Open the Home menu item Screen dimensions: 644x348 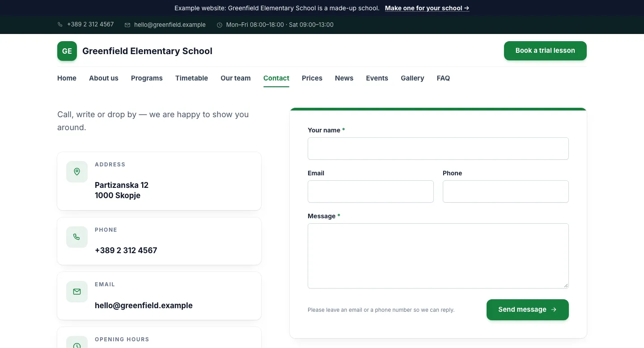click(x=67, y=78)
